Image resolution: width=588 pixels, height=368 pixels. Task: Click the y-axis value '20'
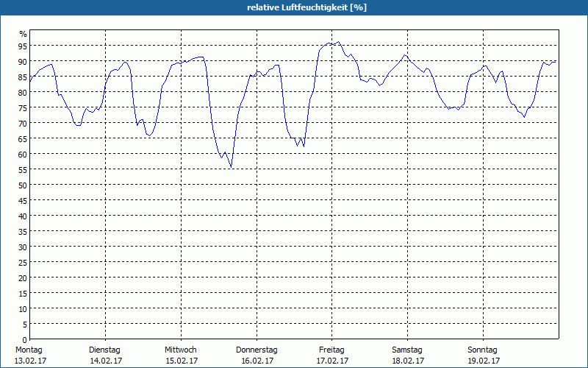[23, 277]
